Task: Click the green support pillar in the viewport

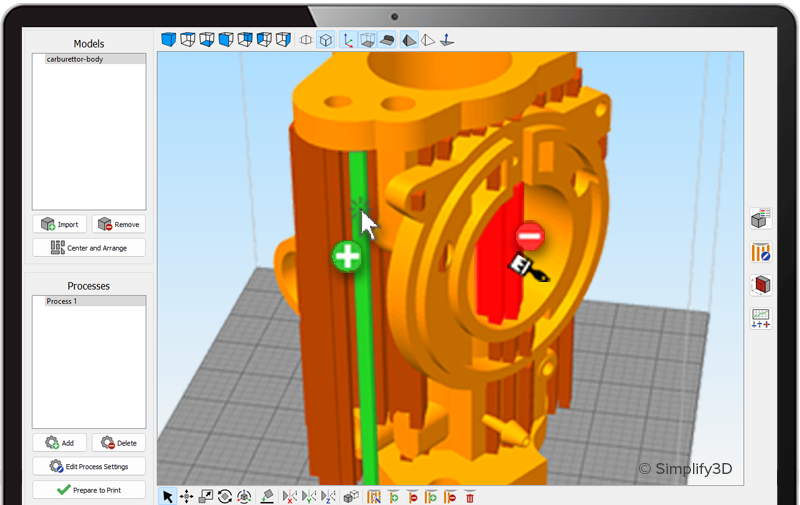Action: click(x=364, y=350)
